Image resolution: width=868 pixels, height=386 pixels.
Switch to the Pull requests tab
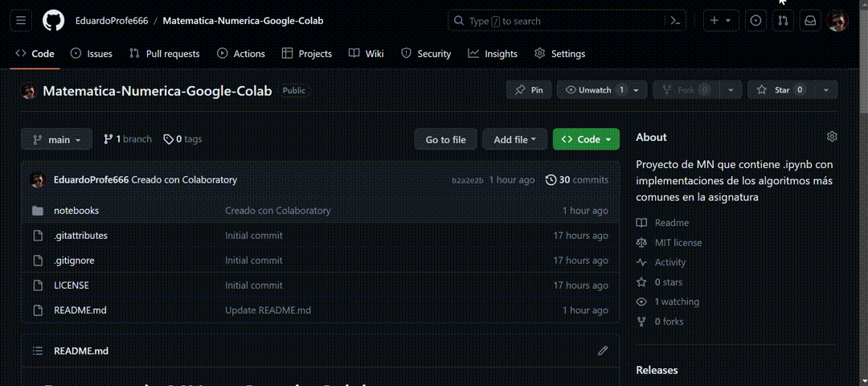tap(165, 54)
